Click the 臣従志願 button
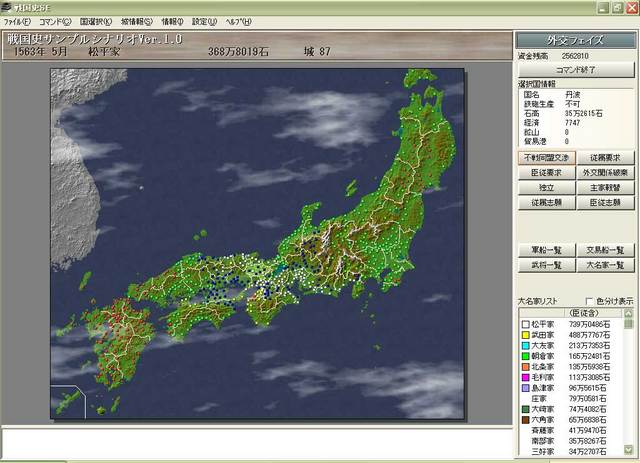The image size is (640, 463). tap(605, 203)
